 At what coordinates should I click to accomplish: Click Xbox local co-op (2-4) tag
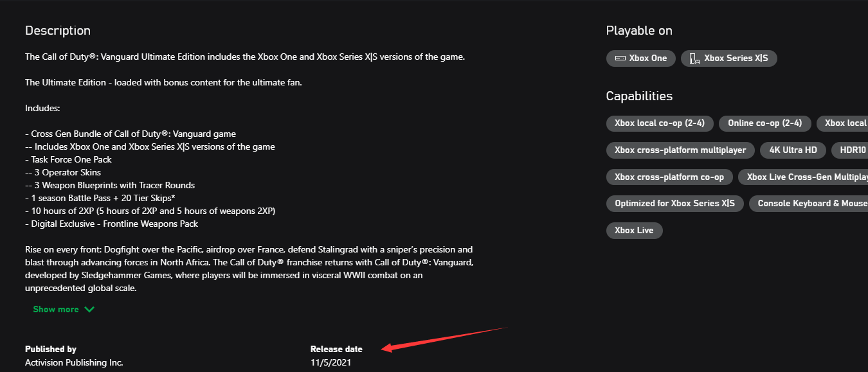tap(660, 123)
